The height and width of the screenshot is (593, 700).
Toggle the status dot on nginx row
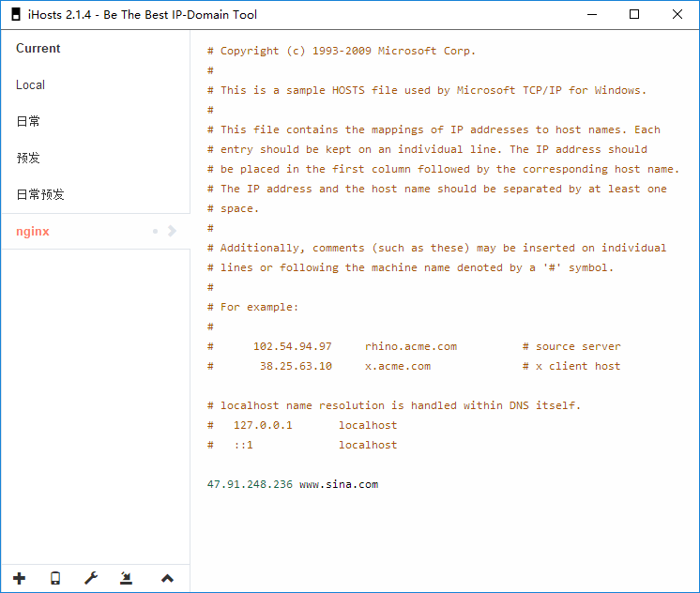coord(155,231)
